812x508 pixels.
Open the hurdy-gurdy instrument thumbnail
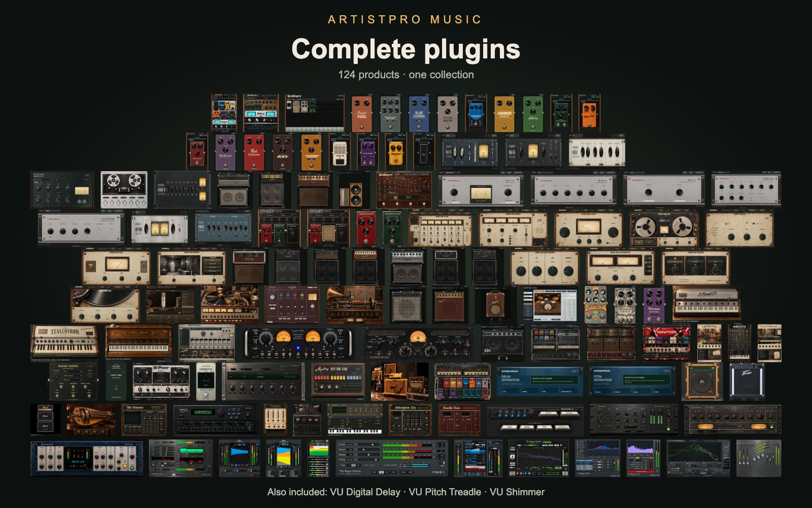coord(90,420)
